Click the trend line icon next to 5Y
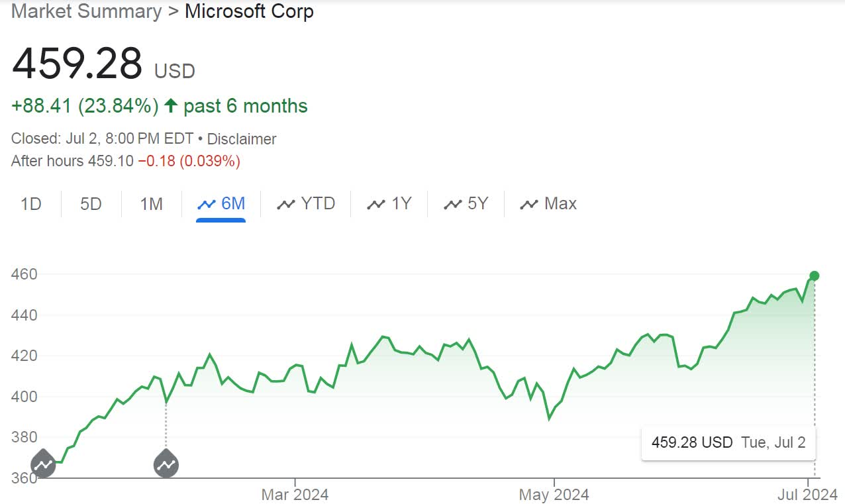 click(x=452, y=204)
